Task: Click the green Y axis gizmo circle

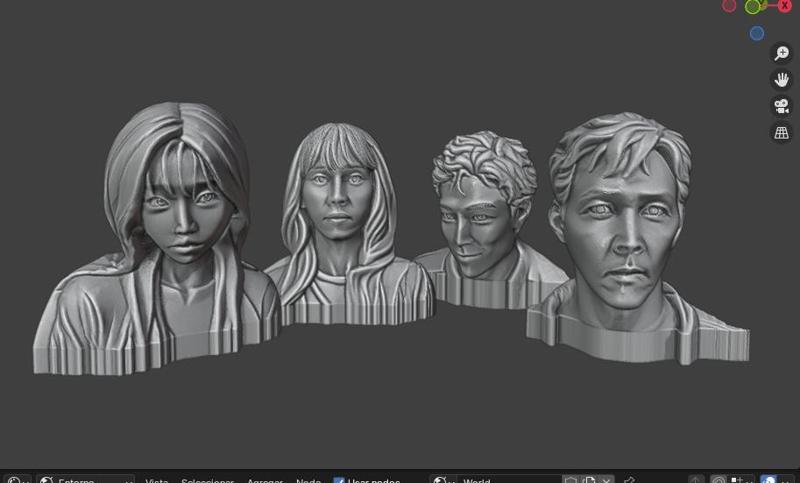Action: point(753,7)
